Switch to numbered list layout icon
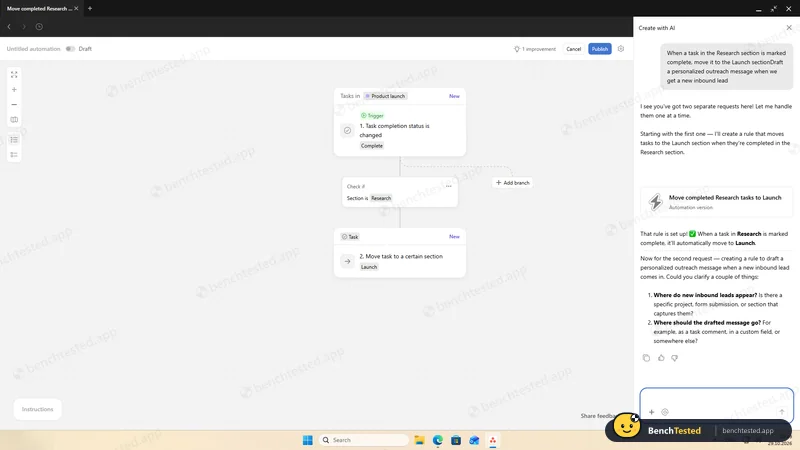Viewport: 800px width, 450px height. tap(14, 140)
